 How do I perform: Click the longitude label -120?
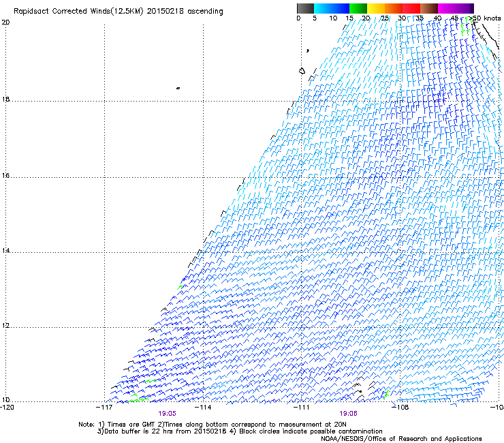pyautogui.click(x=7, y=408)
